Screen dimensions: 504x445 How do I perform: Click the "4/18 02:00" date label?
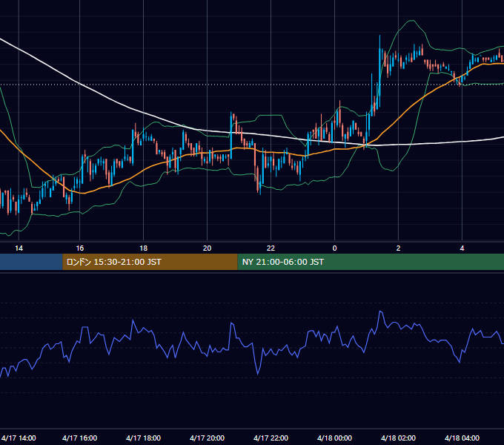(398, 438)
